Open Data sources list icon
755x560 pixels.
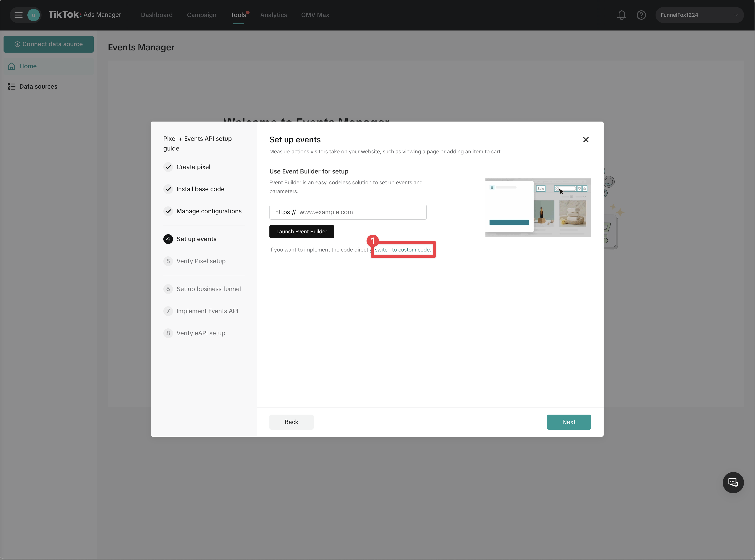point(11,87)
